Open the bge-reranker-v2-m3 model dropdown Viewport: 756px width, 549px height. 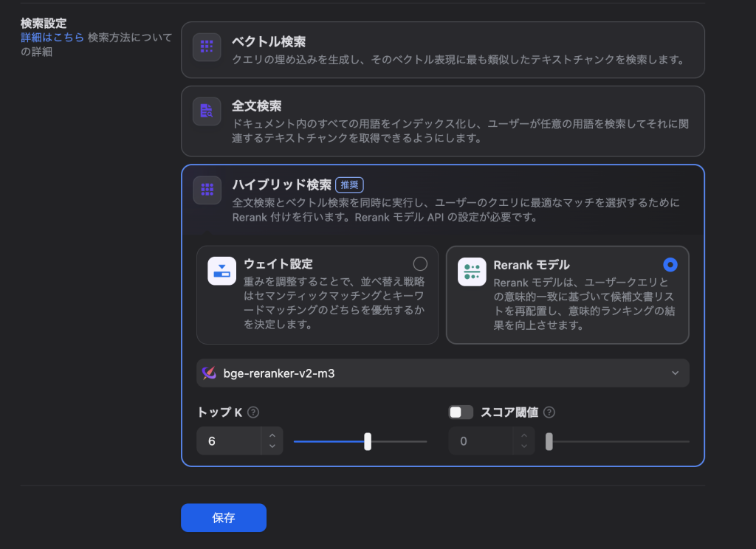tap(443, 373)
